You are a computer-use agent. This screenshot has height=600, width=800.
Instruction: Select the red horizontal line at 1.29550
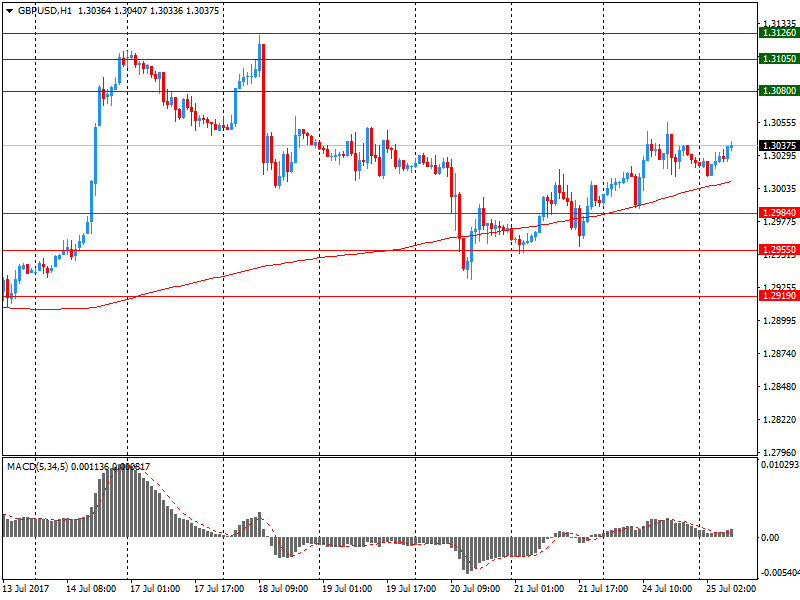380,251
